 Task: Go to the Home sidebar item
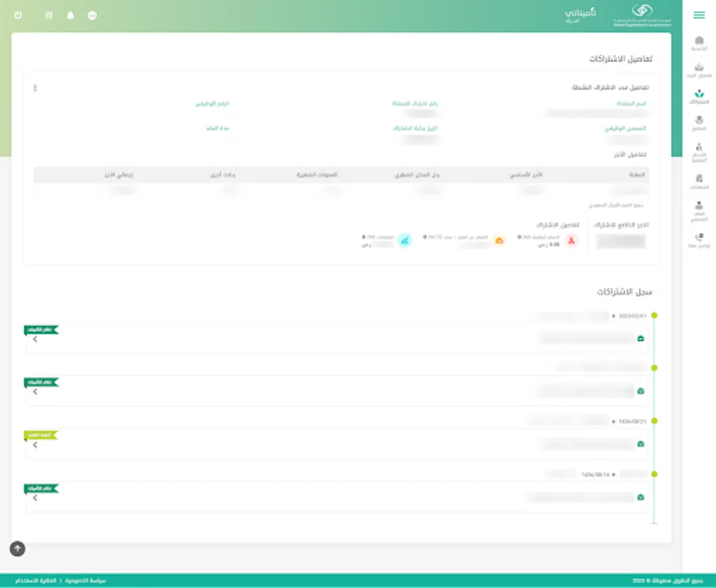pos(698,43)
